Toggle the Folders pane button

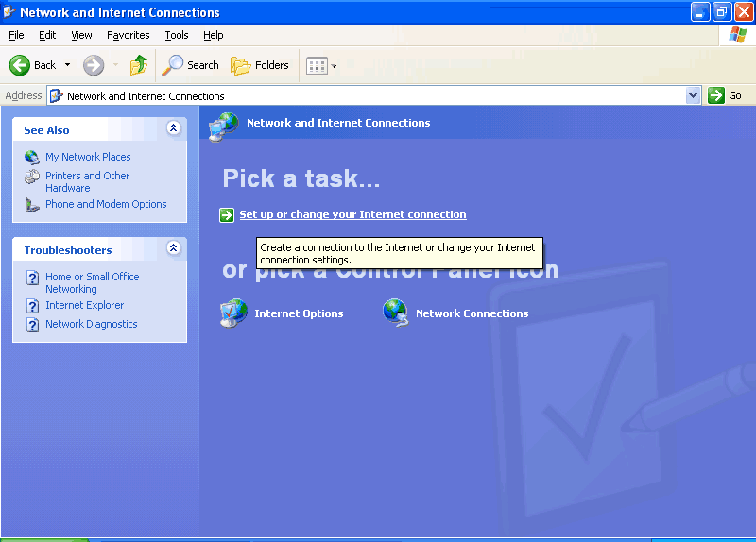click(x=260, y=65)
